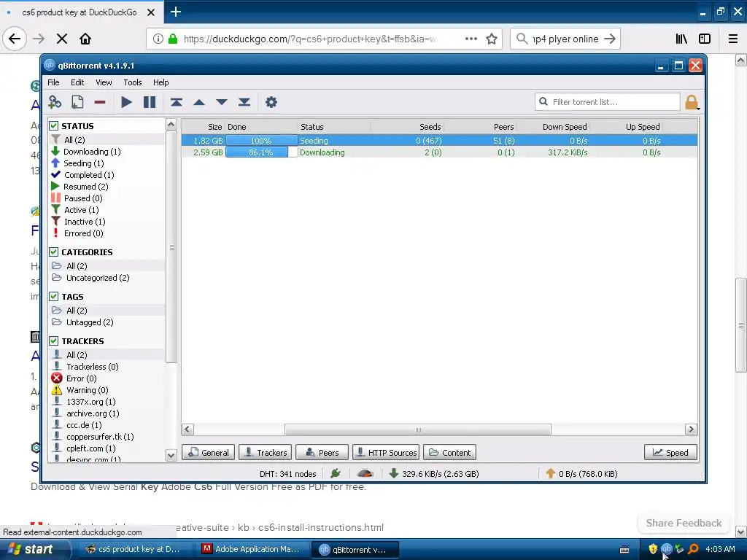The image size is (747, 560).
Task: Filter by Resumed (2) status
Action: click(x=86, y=187)
